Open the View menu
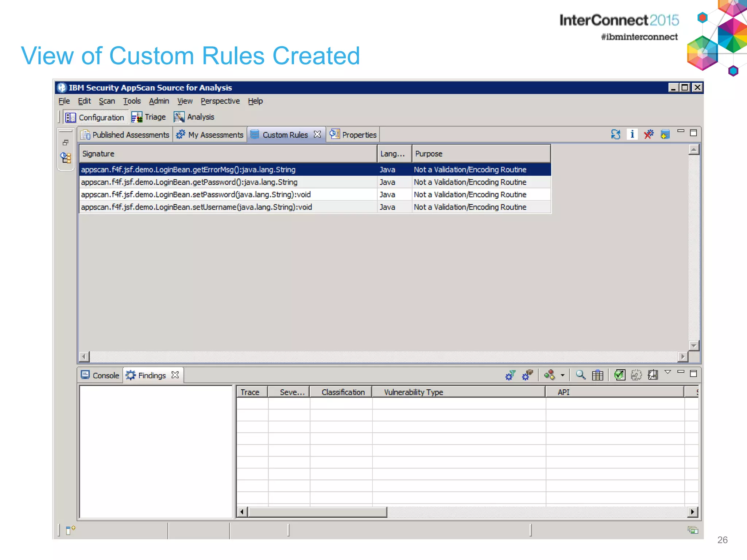Screen dimensions: 747x560 pos(185,101)
